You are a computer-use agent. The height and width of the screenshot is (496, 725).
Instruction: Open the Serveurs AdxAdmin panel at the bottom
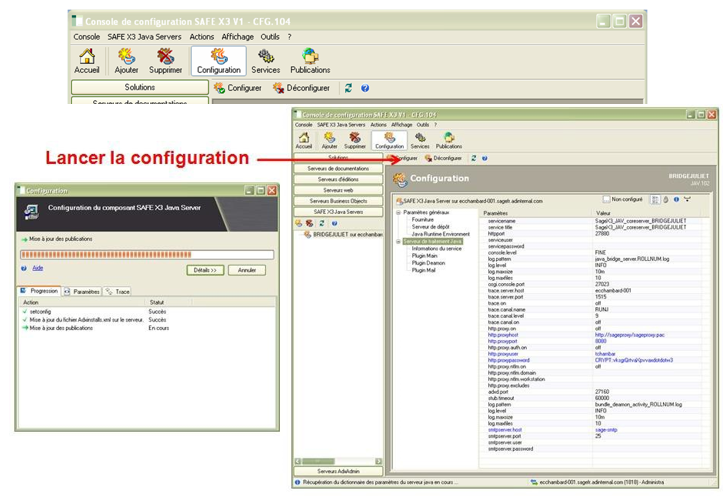(x=338, y=471)
